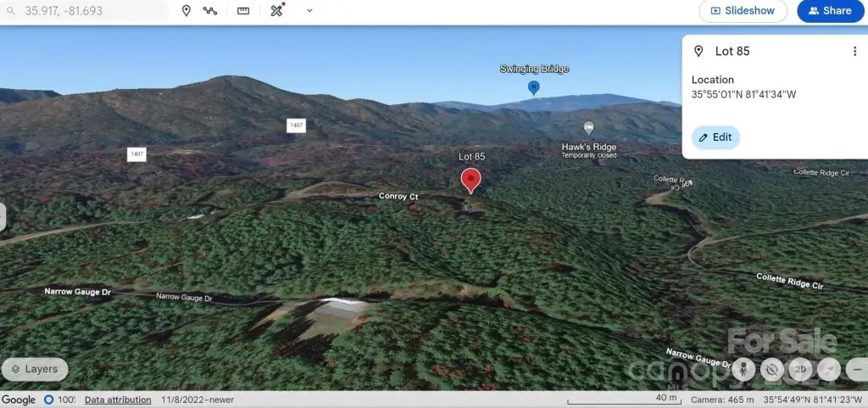This screenshot has width=868, height=408.
Task: Open Lot 85 three-dot options menu
Action: pos(854,51)
